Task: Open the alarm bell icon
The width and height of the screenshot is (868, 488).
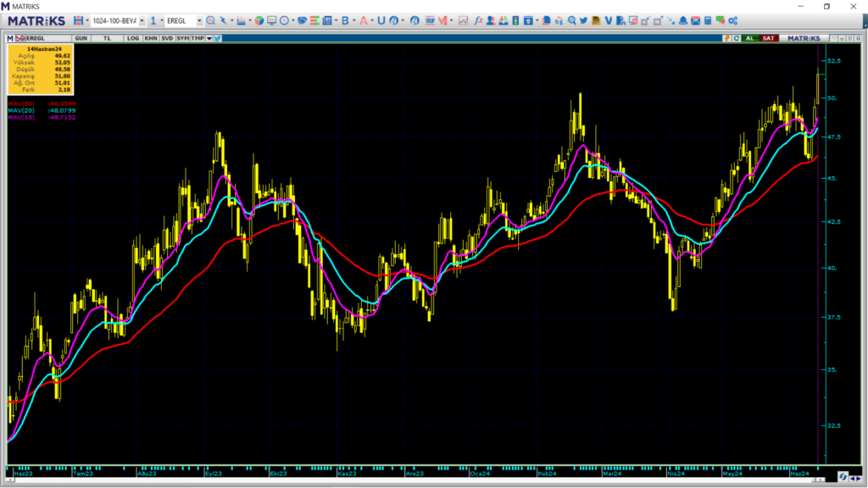Action: point(683,20)
